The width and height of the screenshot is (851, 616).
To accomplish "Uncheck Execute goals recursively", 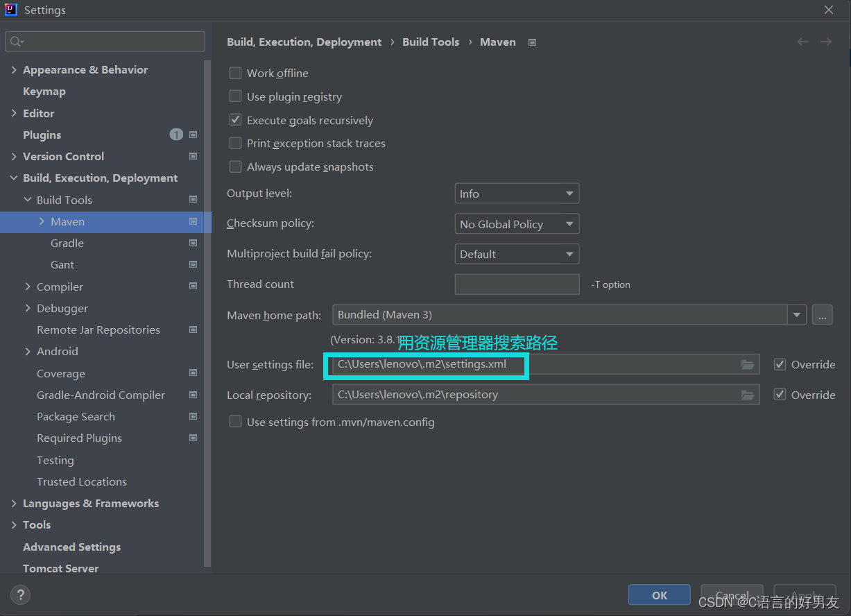I will pyautogui.click(x=236, y=120).
